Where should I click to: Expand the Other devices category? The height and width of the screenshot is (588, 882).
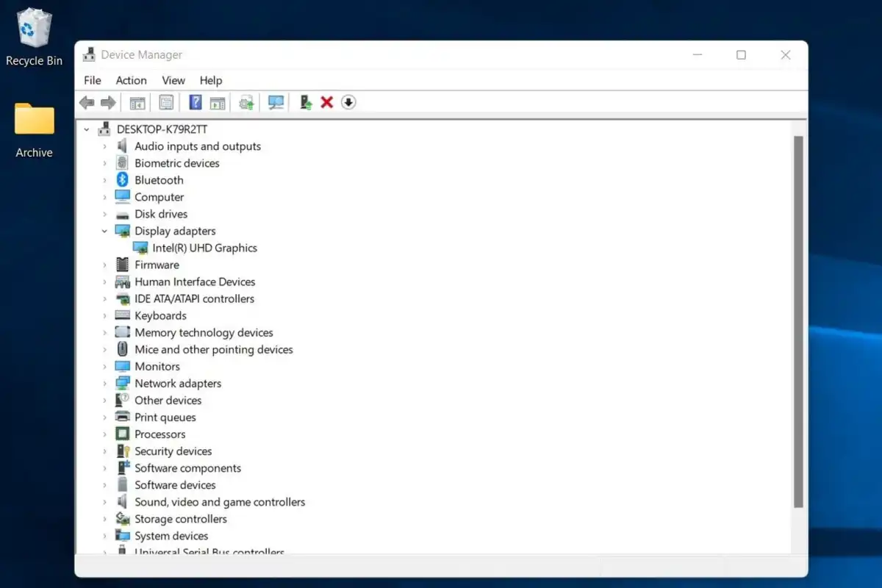click(x=105, y=400)
